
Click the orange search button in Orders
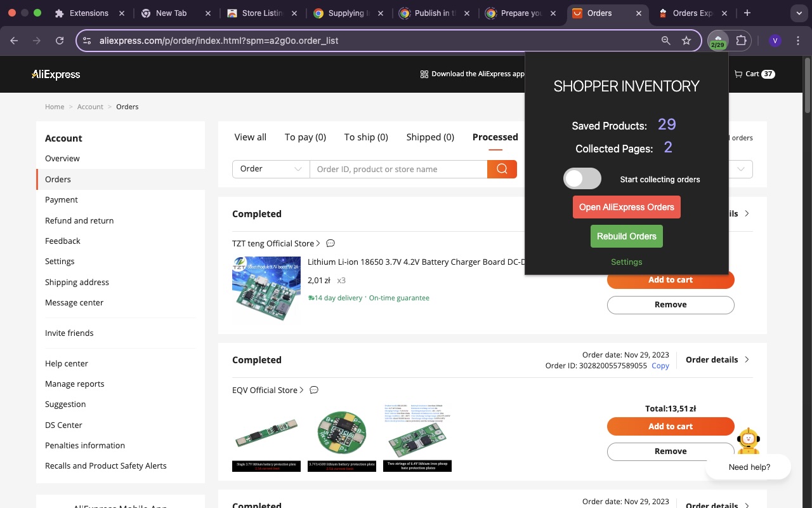click(x=502, y=169)
